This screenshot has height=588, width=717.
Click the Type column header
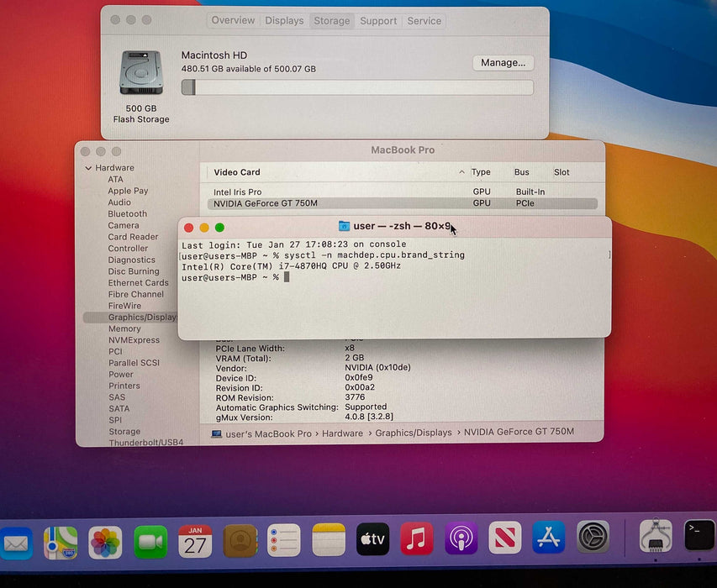481,172
